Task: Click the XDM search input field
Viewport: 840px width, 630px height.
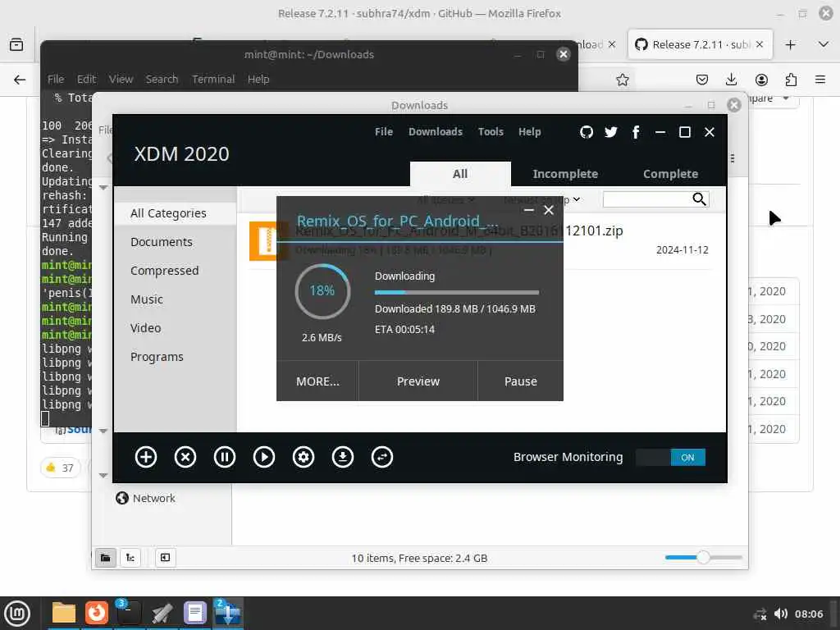Action: [x=647, y=199]
